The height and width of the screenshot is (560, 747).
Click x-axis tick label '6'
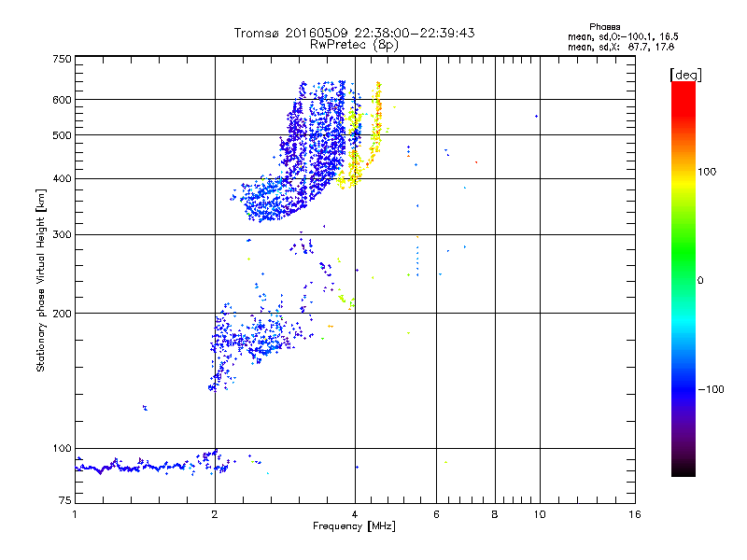point(436,514)
